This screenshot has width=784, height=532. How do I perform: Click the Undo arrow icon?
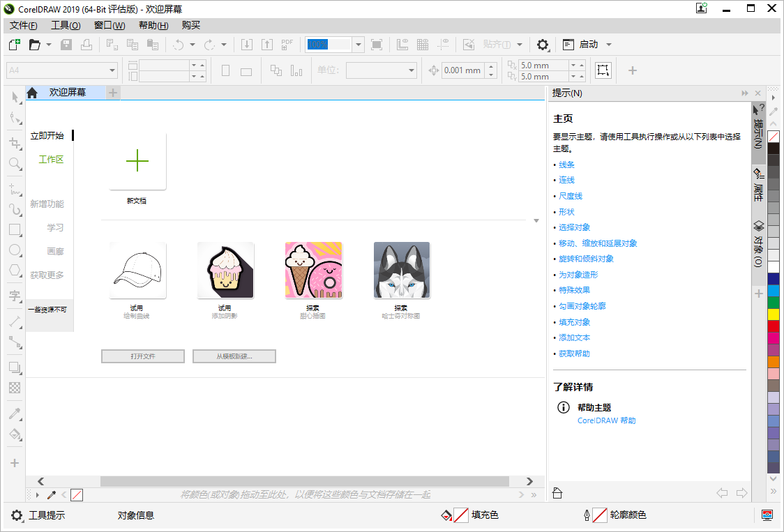[x=178, y=45]
